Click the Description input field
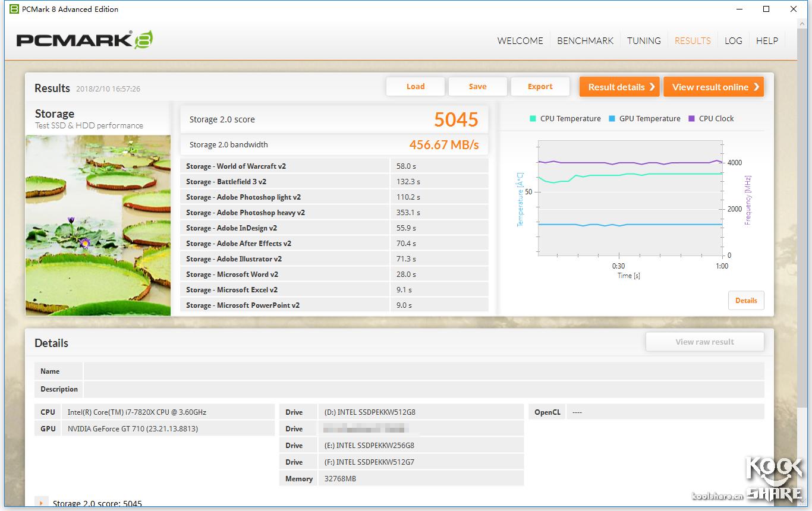The height and width of the screenshot is (511, 812). tap(423, 389)
